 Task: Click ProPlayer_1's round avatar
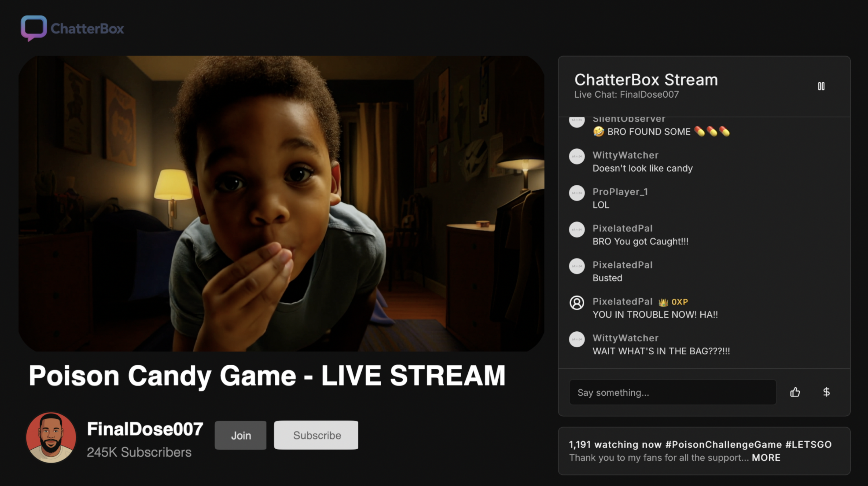[x=577, y=193]
